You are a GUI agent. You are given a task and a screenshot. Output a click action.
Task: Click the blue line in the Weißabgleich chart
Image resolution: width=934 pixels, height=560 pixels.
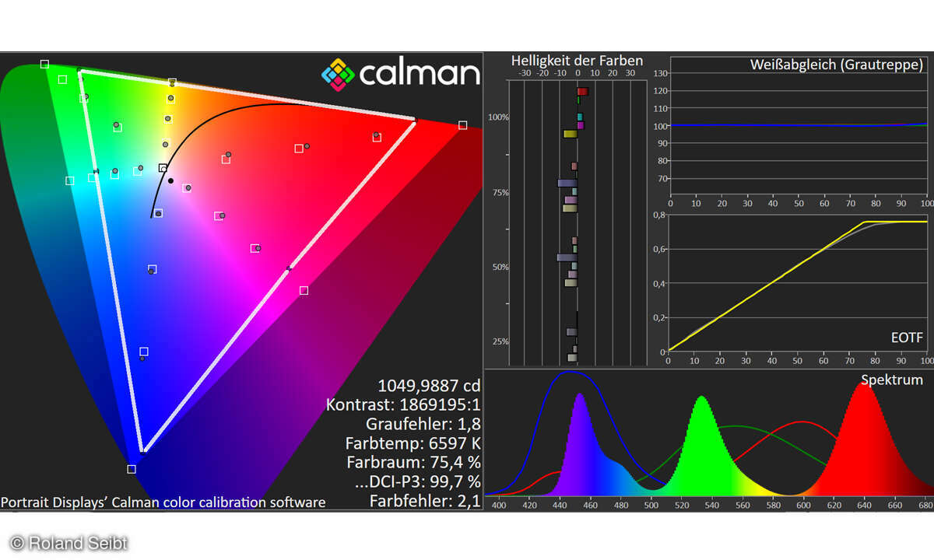[x=799, y=124]
